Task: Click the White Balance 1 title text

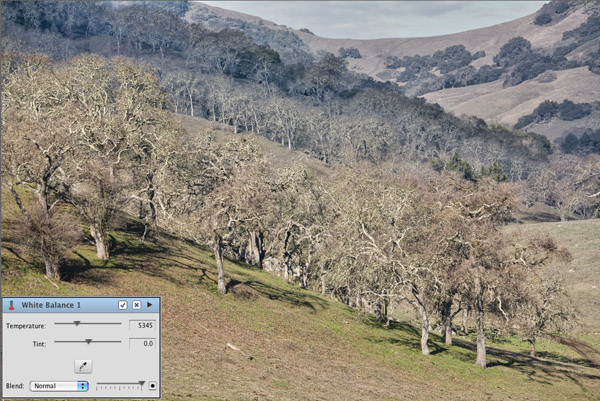Action: click(x=51, y=305)
